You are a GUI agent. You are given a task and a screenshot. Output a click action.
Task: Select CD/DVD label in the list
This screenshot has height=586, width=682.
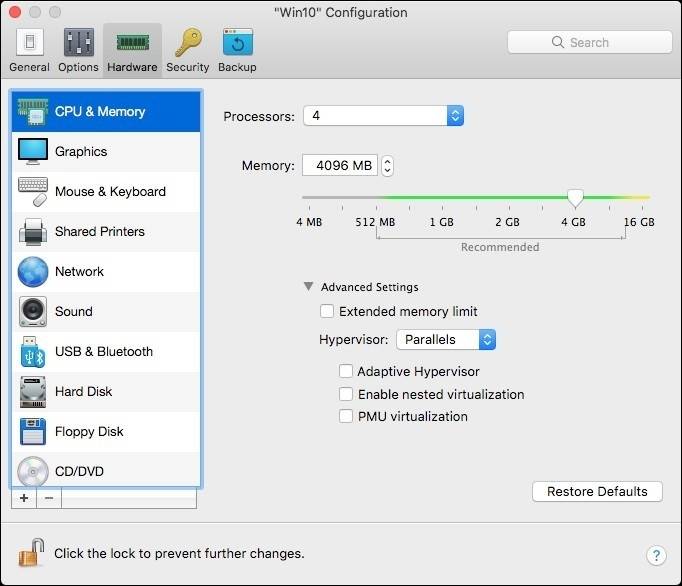pos(79,471)
